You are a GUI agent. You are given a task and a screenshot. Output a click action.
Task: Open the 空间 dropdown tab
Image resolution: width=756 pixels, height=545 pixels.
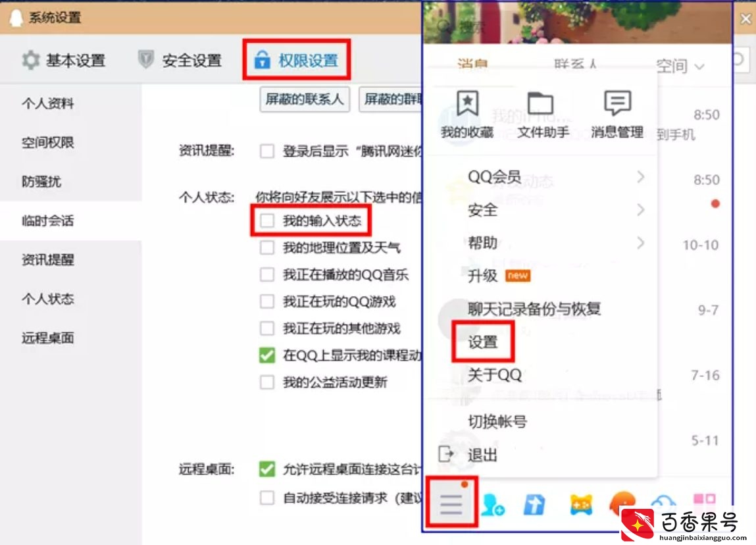pos(680,66)
